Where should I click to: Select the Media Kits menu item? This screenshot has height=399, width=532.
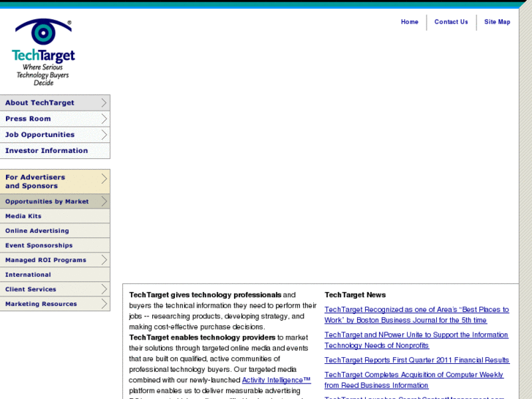click(x=55, y=216)
